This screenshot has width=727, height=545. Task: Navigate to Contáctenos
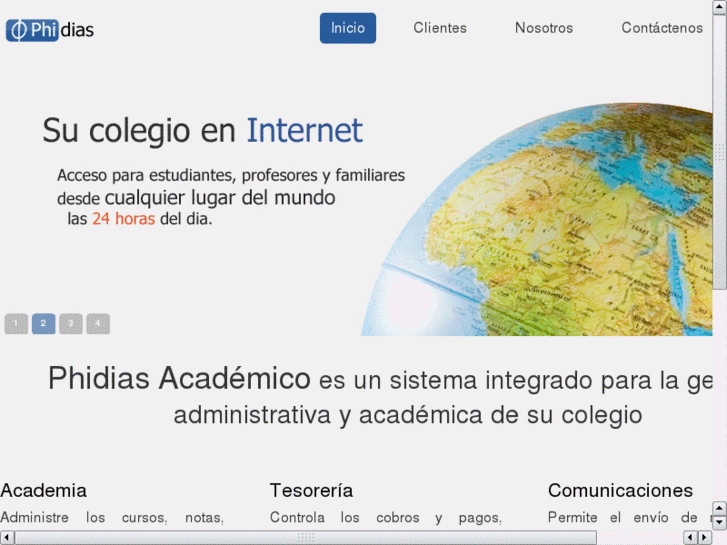tap(662, 28)
